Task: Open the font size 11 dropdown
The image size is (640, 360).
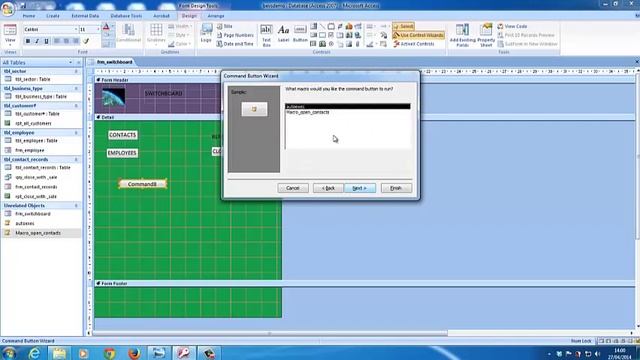Action: pyautogui.click(x=98, y=29)
